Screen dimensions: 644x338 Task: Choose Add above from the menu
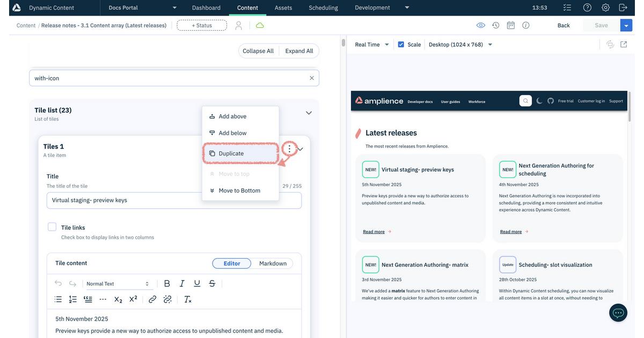240,116
